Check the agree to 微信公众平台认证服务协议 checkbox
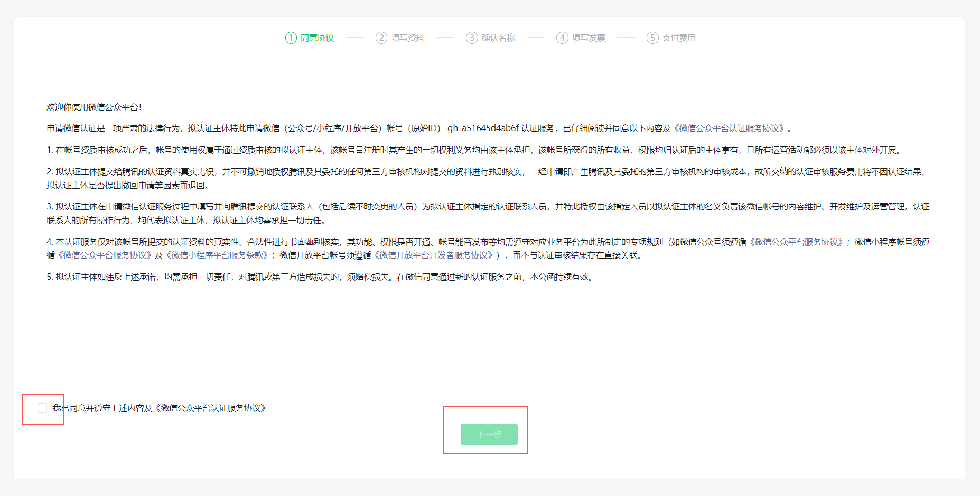 click(42, 408)
